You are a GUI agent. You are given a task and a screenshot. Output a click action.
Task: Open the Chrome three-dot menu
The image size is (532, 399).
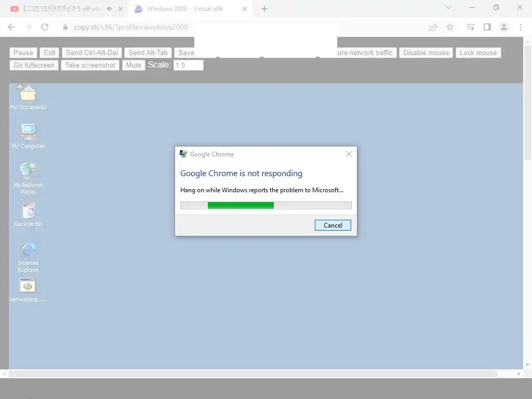click(521, 27)
